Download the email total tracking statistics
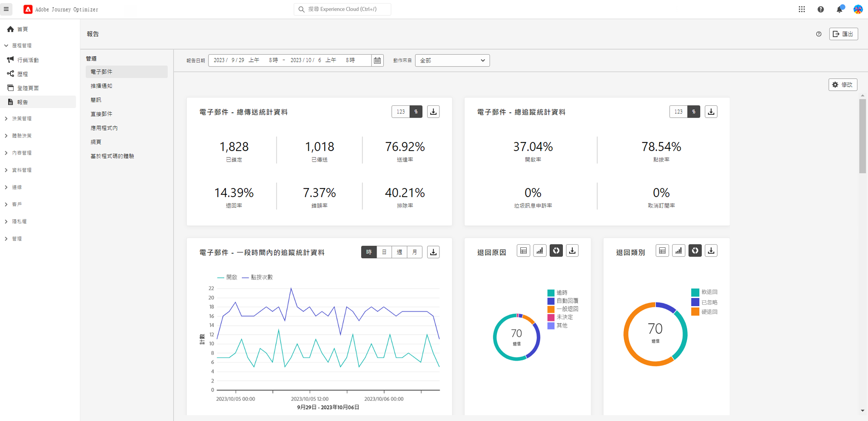Viewport: 868px width, 421px height. point(711,112)
